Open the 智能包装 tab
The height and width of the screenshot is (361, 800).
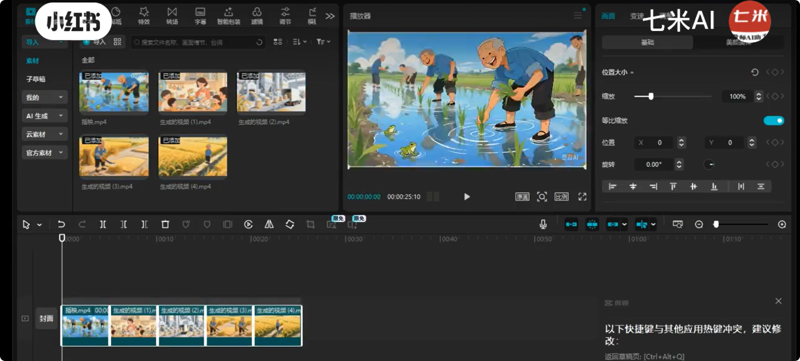[x=228, y=15]
